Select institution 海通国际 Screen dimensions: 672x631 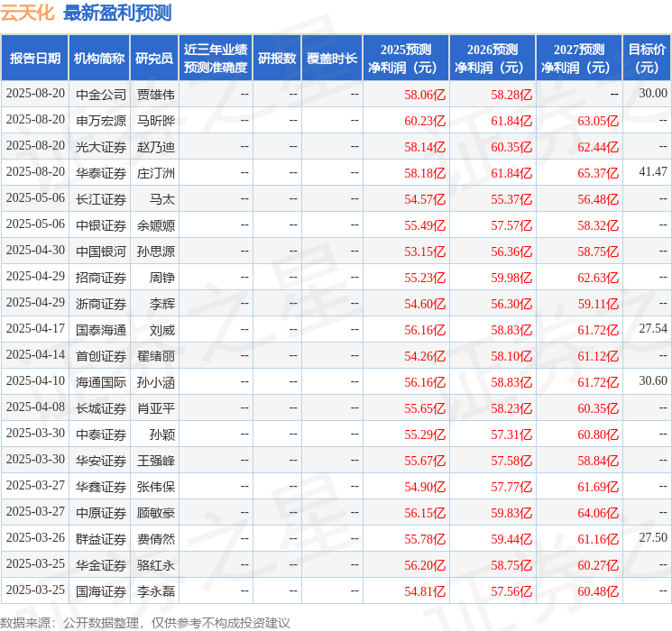pos(101,381)
